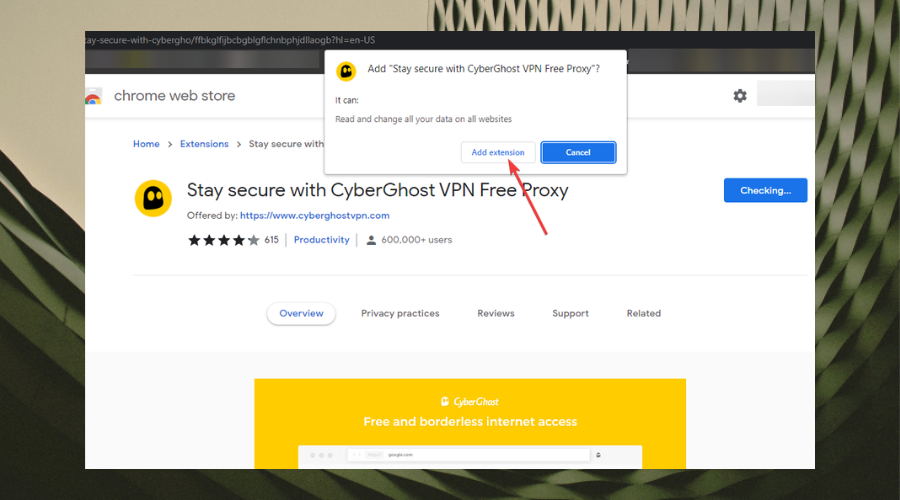Open the Reviews tab
The image size is (900, 500).
pos(496,313)
